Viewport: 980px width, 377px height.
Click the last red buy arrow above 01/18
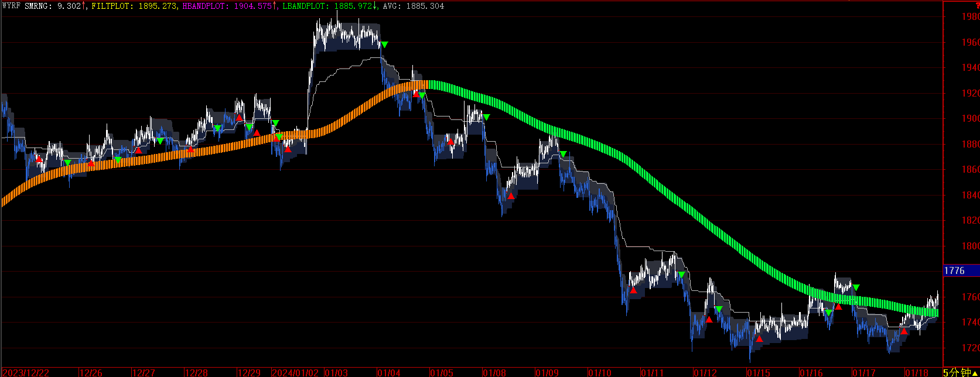[904, 331]
